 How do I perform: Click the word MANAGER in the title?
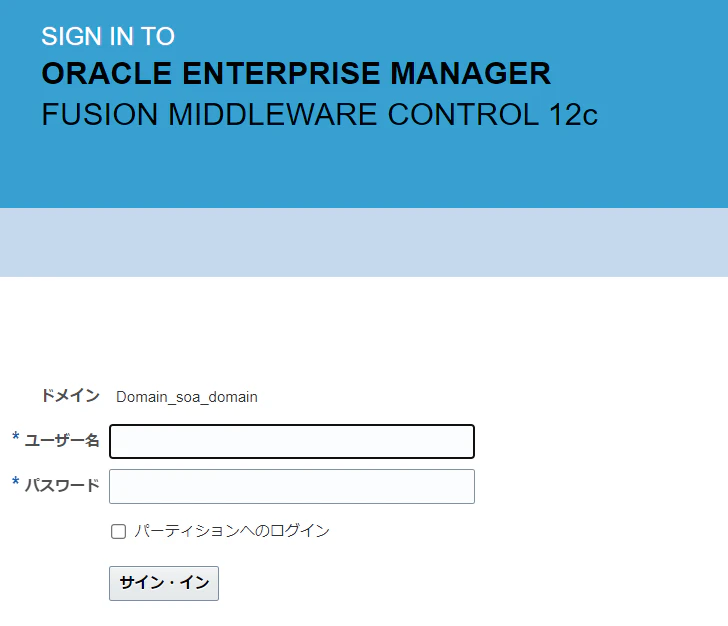pos(470,73)
